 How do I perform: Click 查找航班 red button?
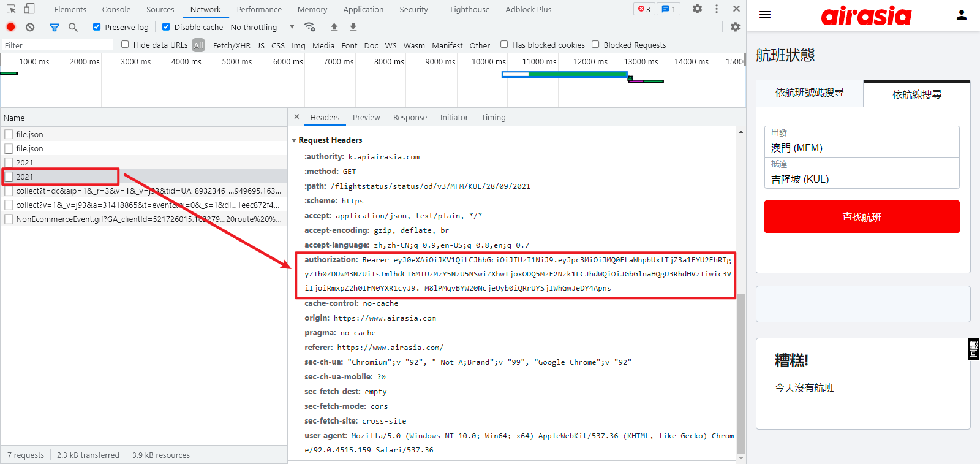[862, 217]
